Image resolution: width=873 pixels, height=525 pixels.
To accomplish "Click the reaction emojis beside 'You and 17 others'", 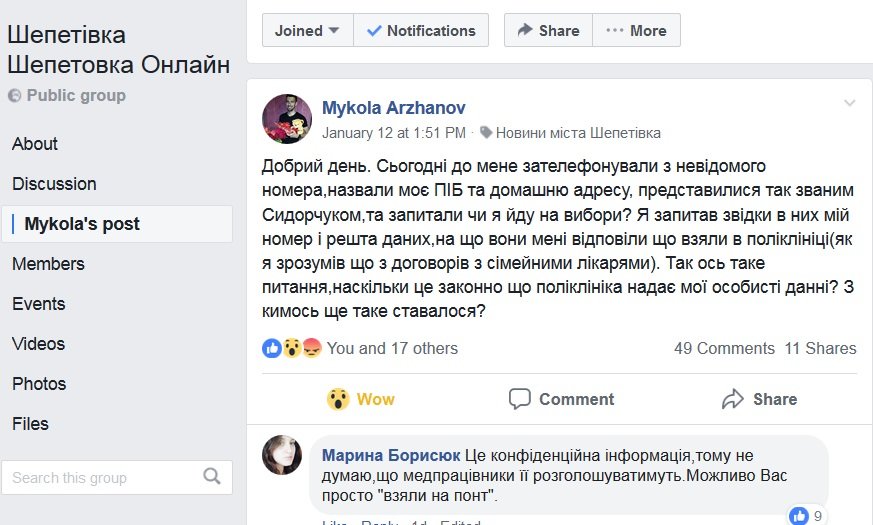I will (292, 348).
